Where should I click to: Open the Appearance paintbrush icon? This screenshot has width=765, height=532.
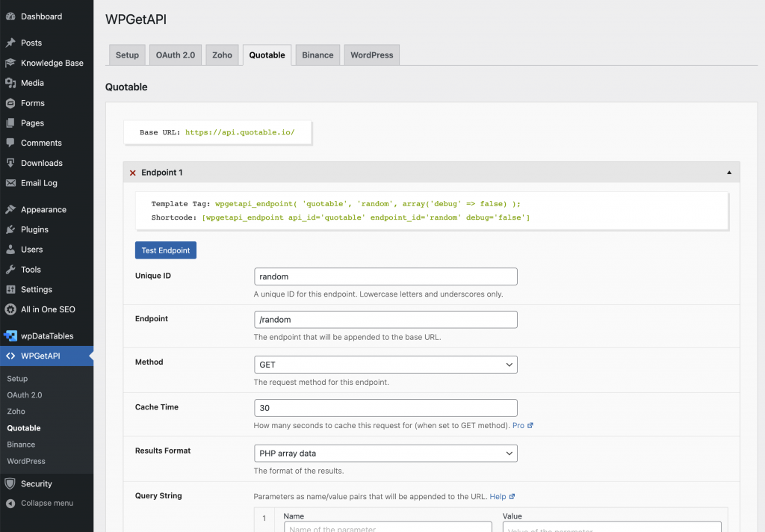click(x=10, y=209)
